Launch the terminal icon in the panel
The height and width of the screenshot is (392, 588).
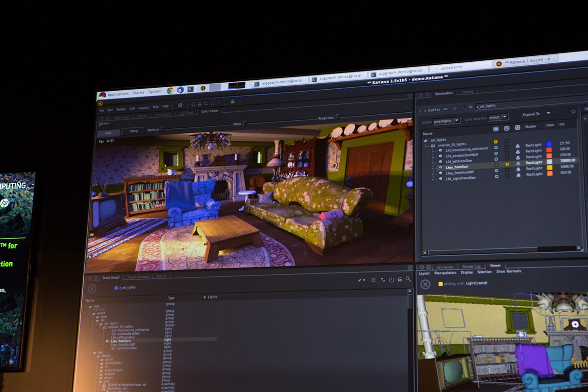pyautogui.click(x=190, y=90)
